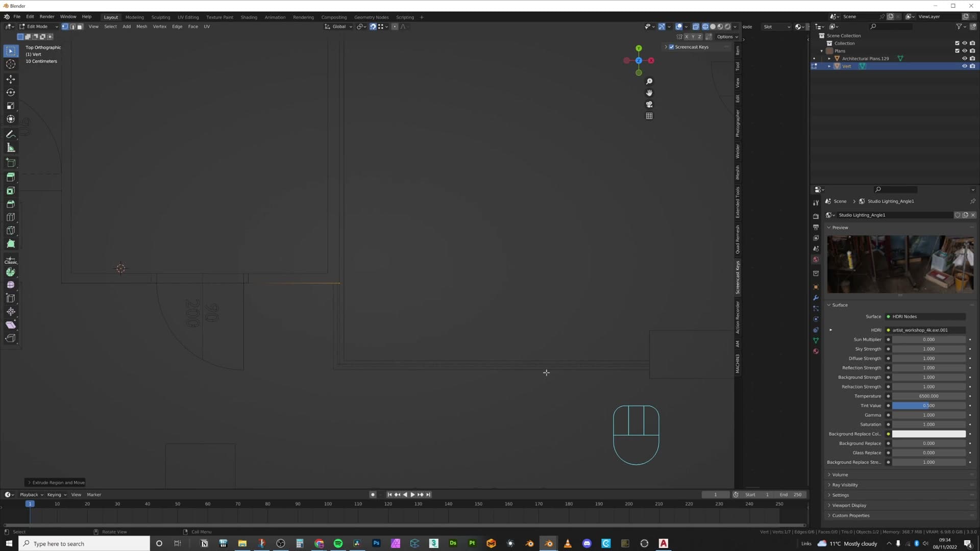Select the Annotate pencil tool
Viewport: 980px width, 551px height.
11,134
